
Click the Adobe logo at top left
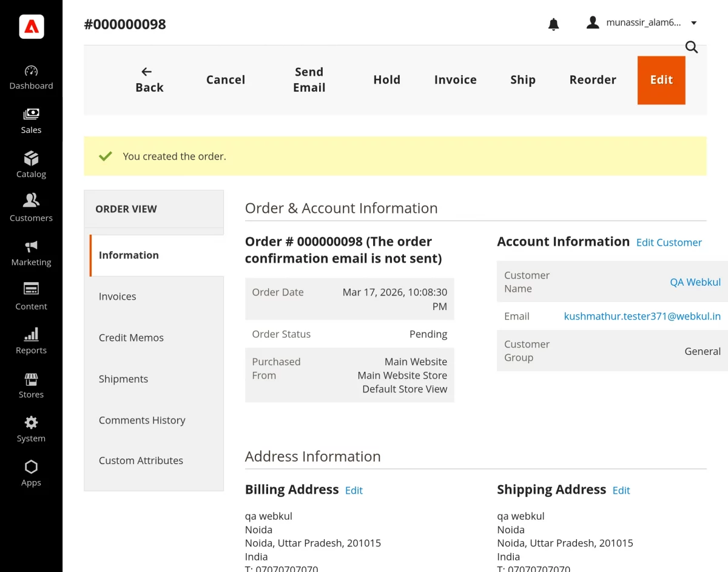(31, 27)
